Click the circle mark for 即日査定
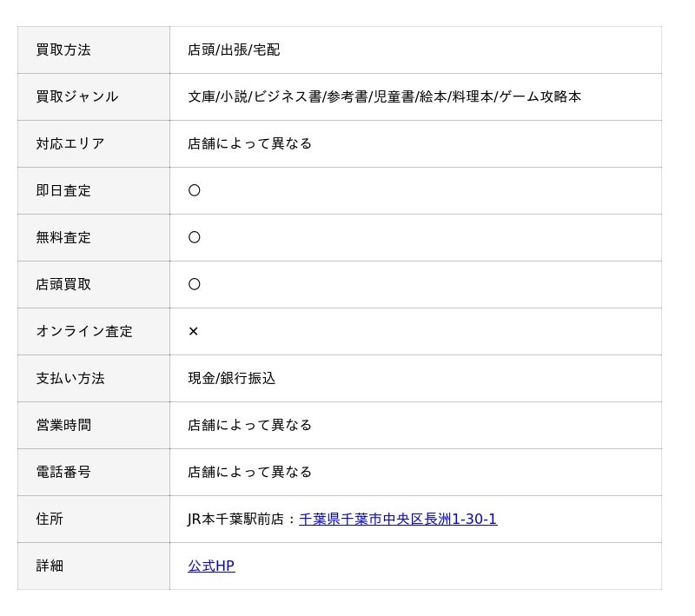Screen dimensions: 695x616 tap(195, 190)
